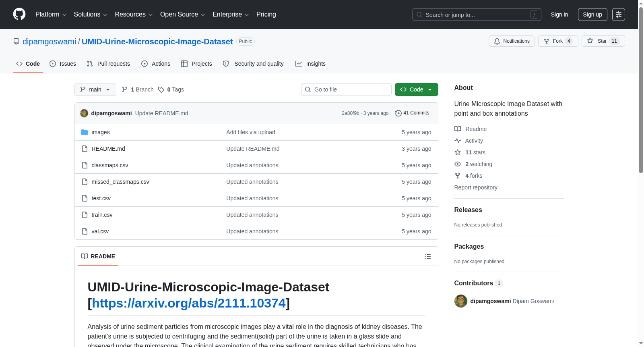
Task: Open the main branch selector dropdown
Action: (x=95, y=89)
